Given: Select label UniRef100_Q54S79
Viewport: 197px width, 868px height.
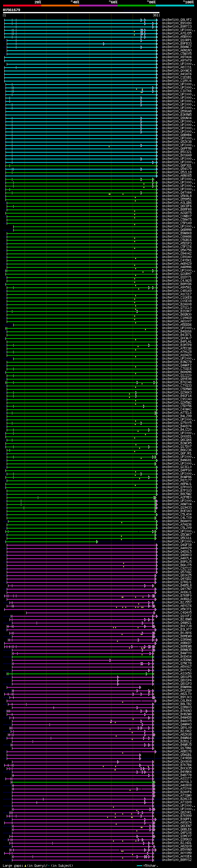Looking at the screenshot, I should [177, 169].
